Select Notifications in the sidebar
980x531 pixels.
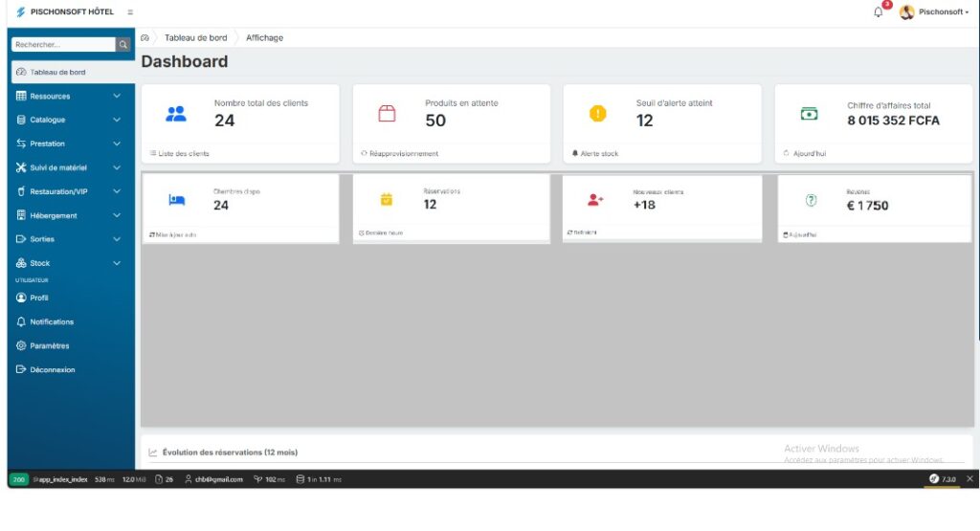coord(52,321)
